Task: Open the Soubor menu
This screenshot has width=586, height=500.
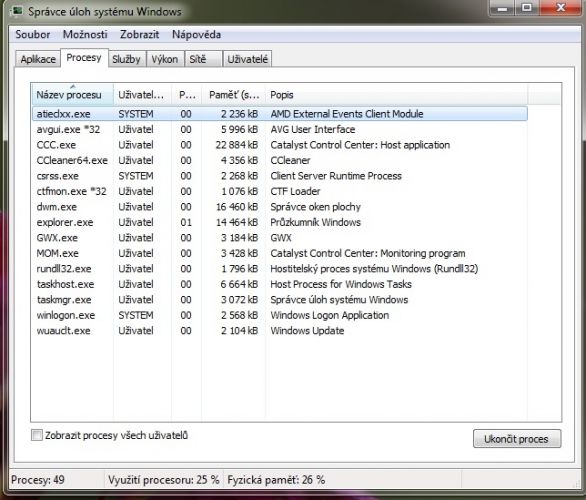Action: 33,34
